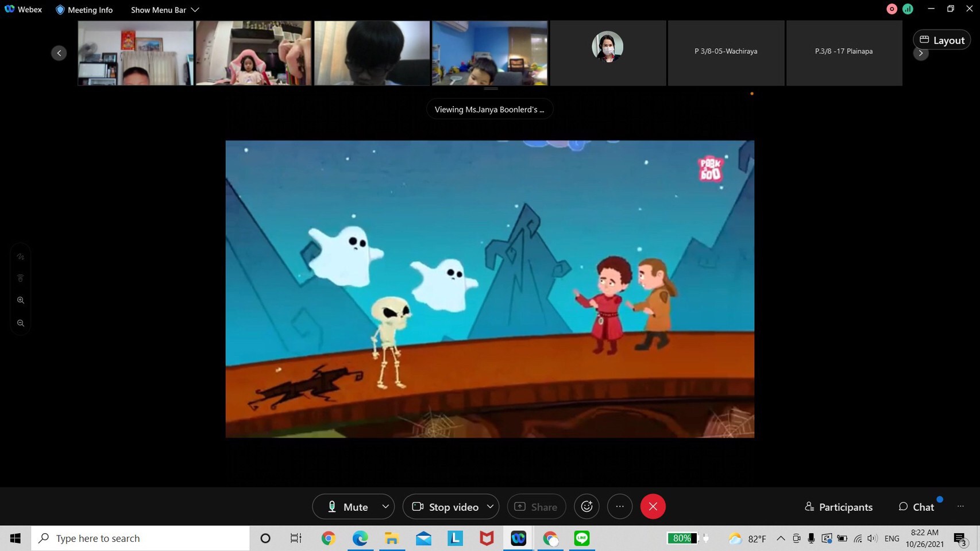Zoom out of the shared content
Viewport: 980px width, 551px height.
pos(21,323)
